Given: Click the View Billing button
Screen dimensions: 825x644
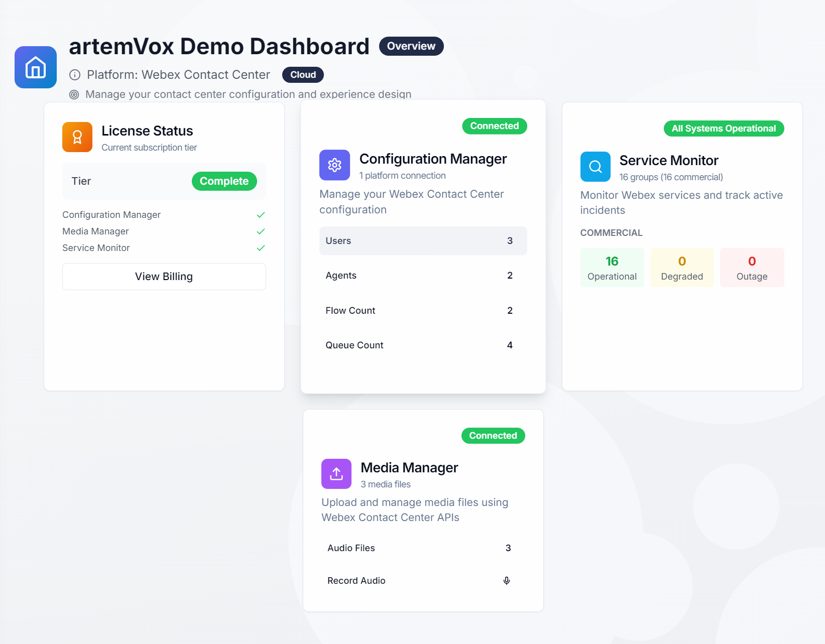Looking at the screenshot, I should (x=164, y=276).
